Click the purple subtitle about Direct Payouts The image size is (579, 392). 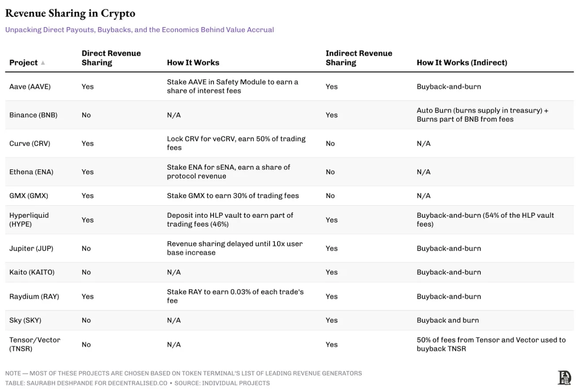click(x=140, y=30)
